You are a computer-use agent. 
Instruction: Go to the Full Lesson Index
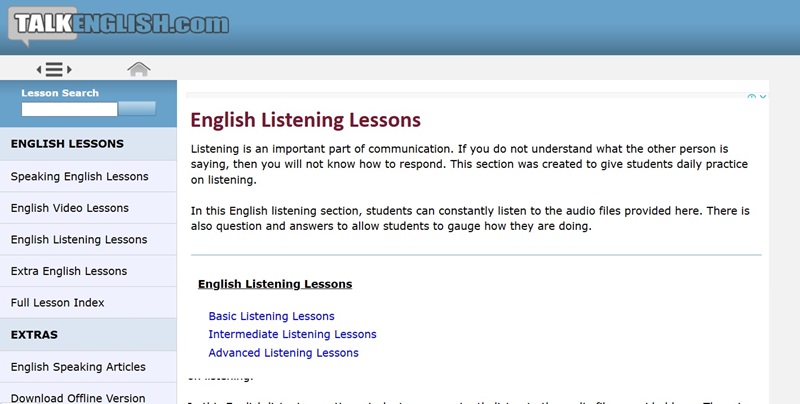point(57,303)
